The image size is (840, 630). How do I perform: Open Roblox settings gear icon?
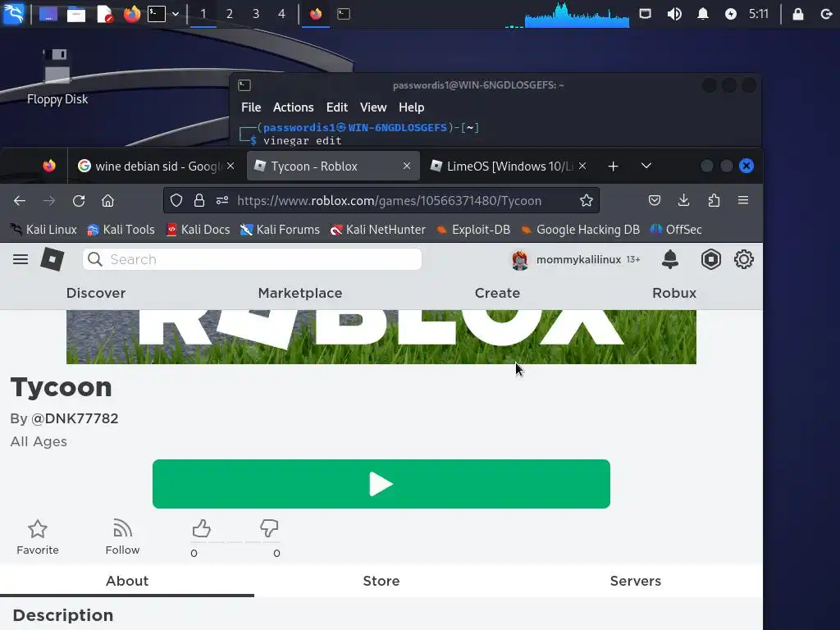point(743,259)
